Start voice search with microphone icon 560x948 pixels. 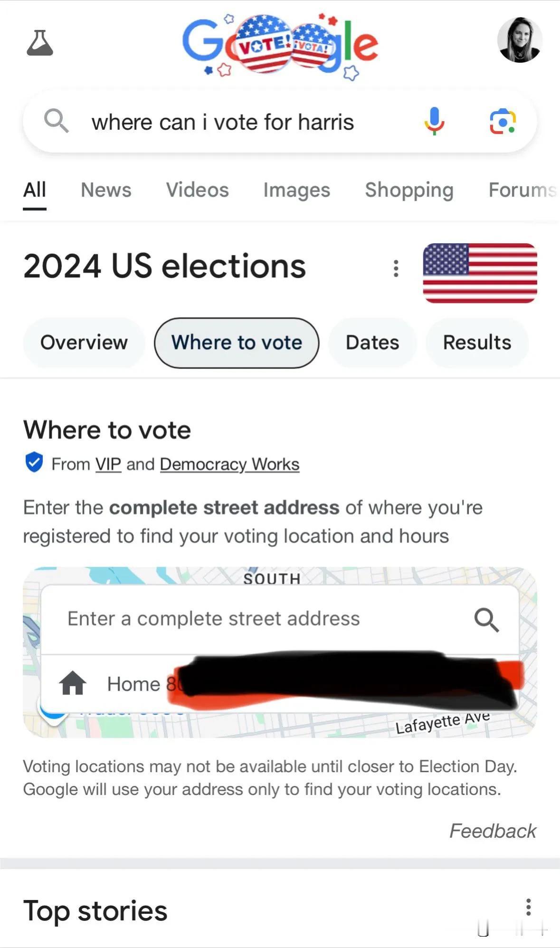pyautogui.click(x=434, y=121)
